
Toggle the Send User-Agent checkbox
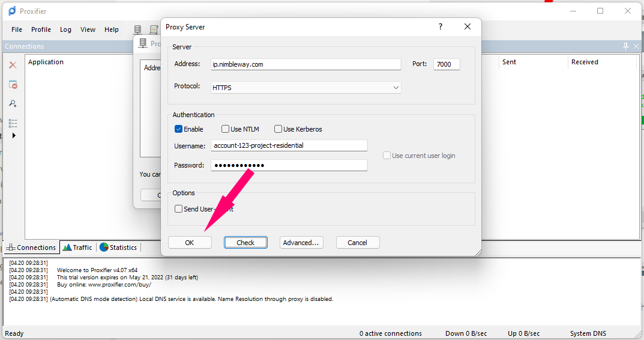178,209
